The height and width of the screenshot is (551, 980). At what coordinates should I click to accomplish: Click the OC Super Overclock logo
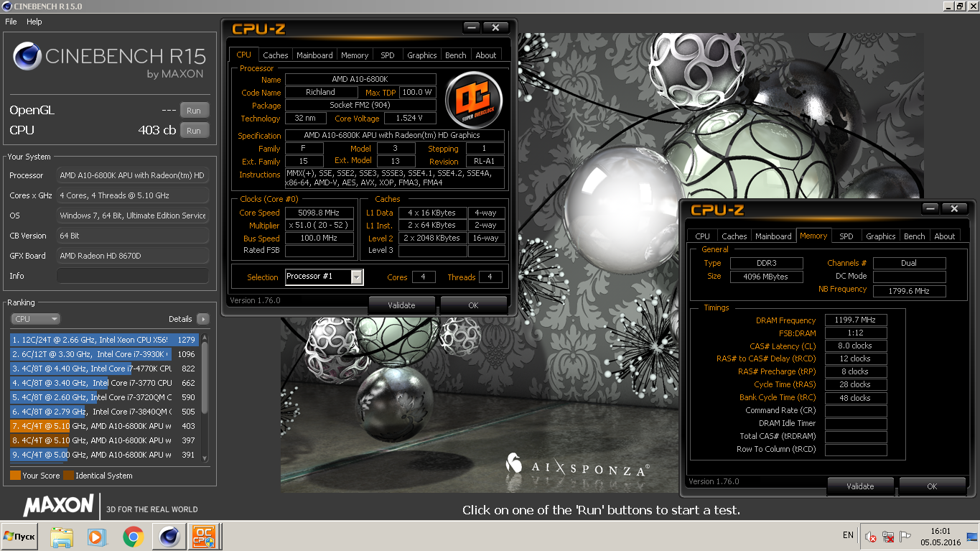point(474,99)
